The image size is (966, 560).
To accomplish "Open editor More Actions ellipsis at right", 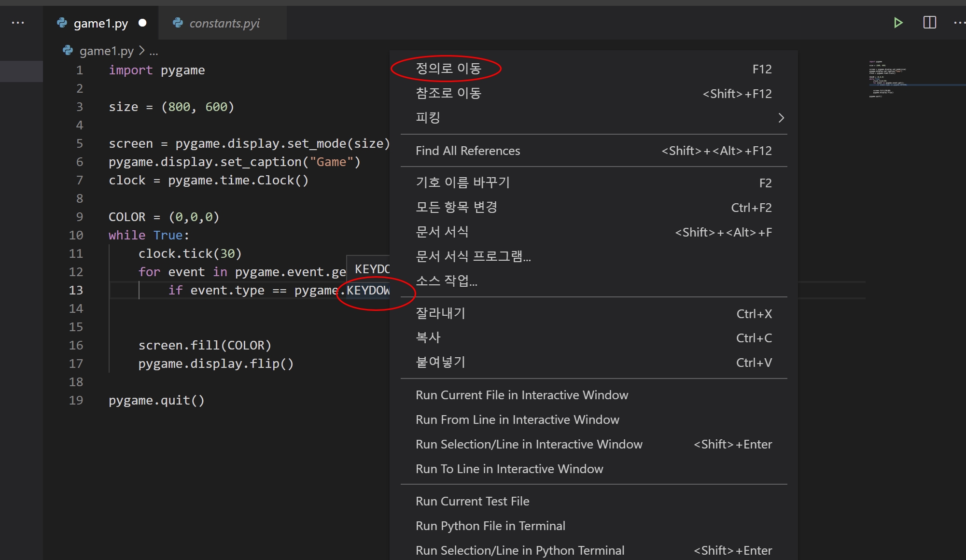I will click(959, 23).
